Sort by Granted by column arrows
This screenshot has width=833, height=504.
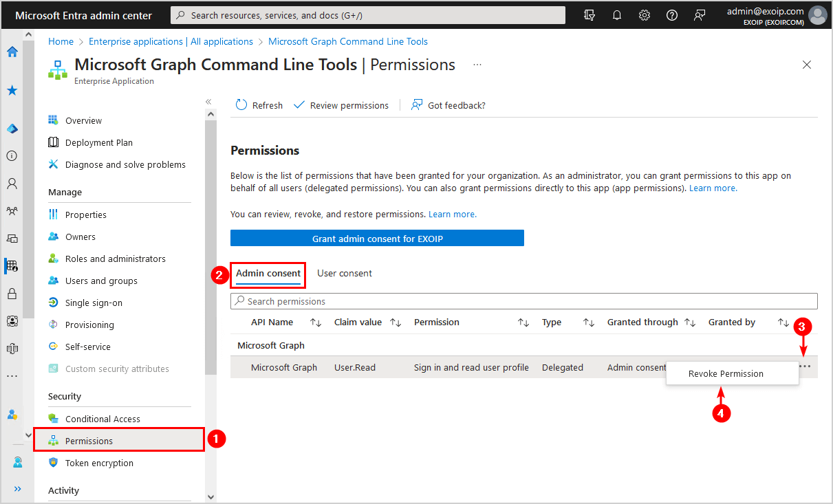(783, 322)
